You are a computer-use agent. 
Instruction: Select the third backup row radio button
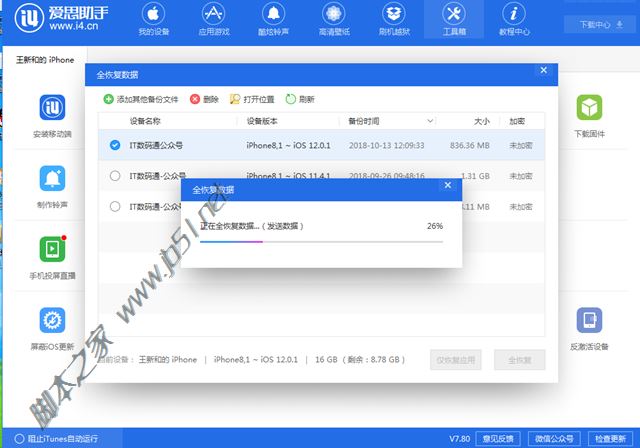click(115, 206)
